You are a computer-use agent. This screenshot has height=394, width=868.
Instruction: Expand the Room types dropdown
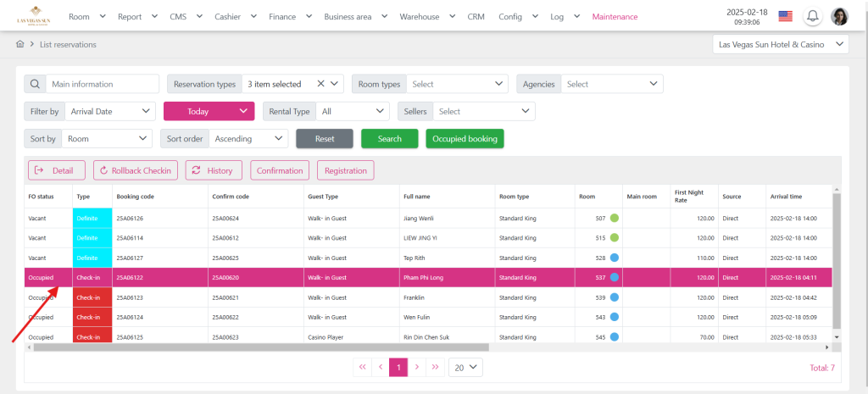point(457,84)
